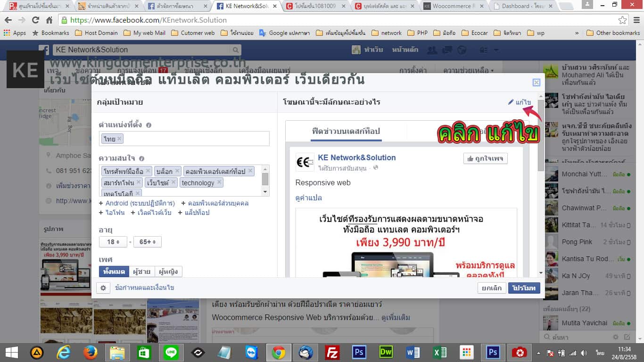This screenshot has height=362, width=644.
Task: Reload the page in Chrome
Action: (x=35, y=20)
